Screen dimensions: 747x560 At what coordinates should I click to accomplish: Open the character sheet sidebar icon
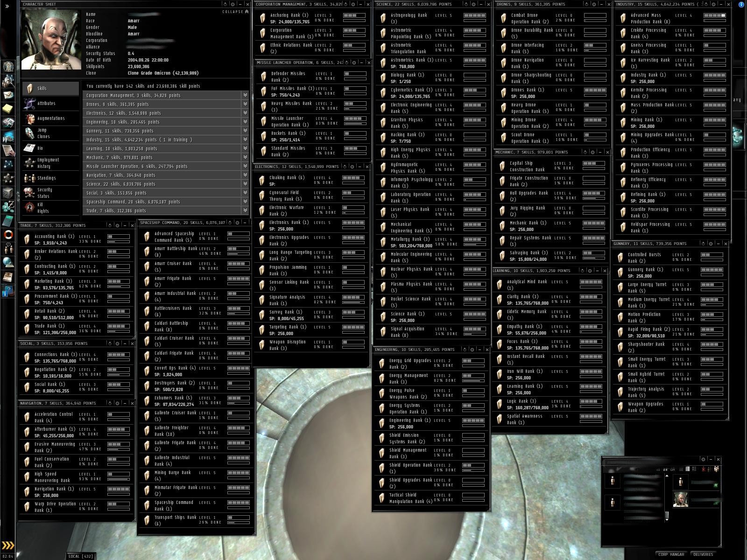[x=8, y=66]
